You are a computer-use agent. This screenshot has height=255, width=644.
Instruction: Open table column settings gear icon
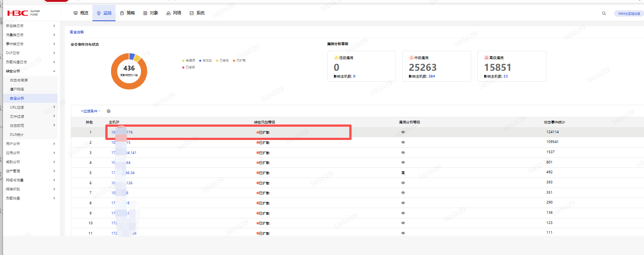click(x=109, y=111)
